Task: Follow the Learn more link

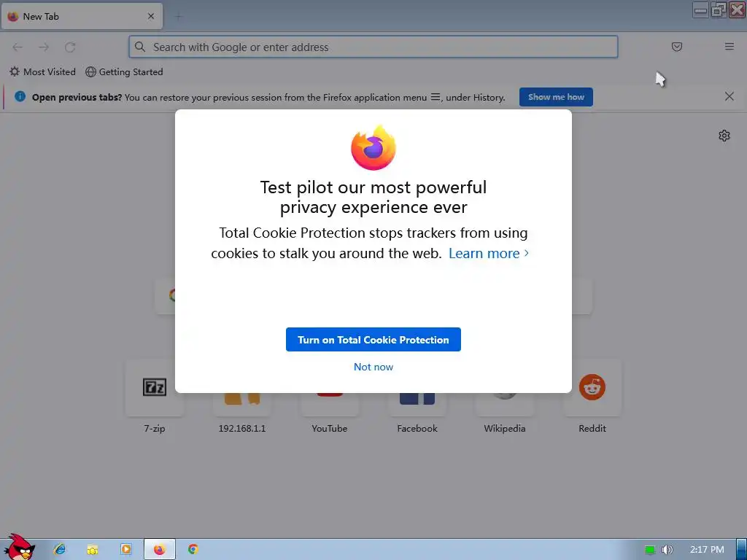Action: coord(489,253)
